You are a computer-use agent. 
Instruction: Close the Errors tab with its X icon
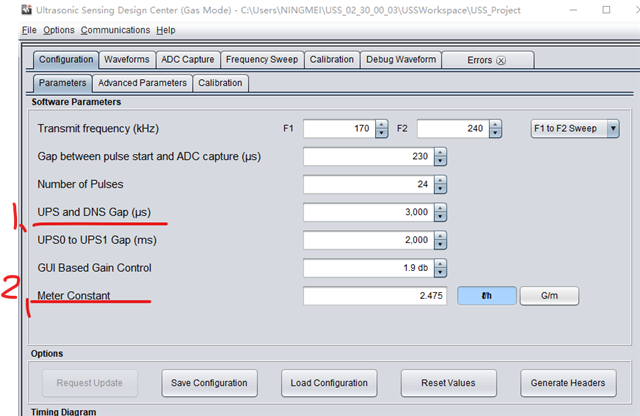tap(501, 60)
